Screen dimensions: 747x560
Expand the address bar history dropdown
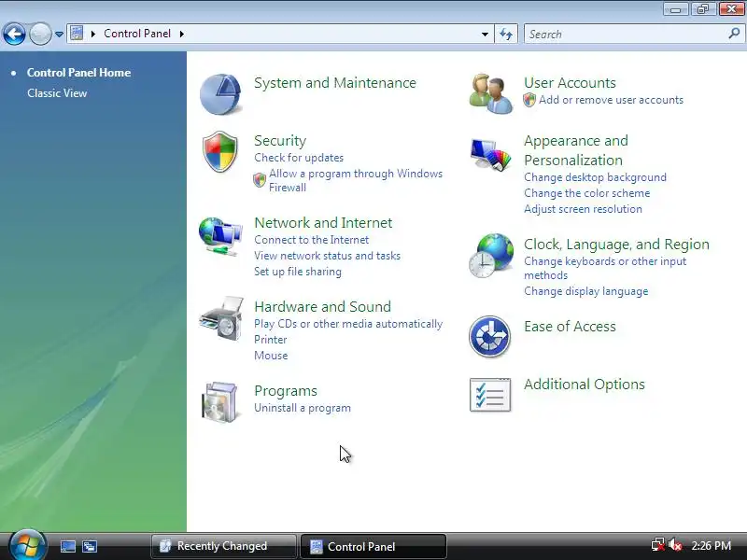(x=485, y=34)
